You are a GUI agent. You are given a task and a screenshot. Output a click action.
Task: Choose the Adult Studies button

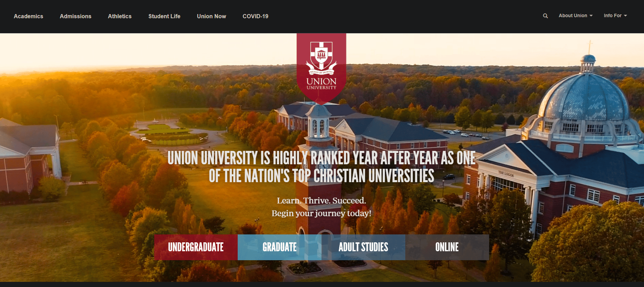pos(363,247)
